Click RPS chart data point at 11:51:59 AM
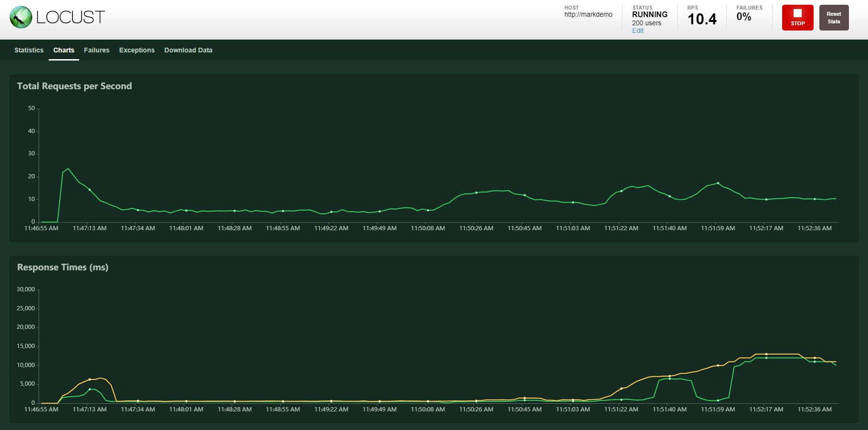This screenshot has width=868, height=430. click(718, 183)
